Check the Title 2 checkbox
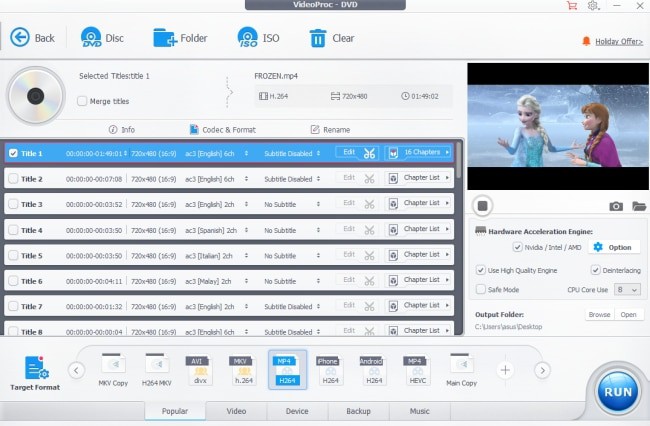 [13, 179]
